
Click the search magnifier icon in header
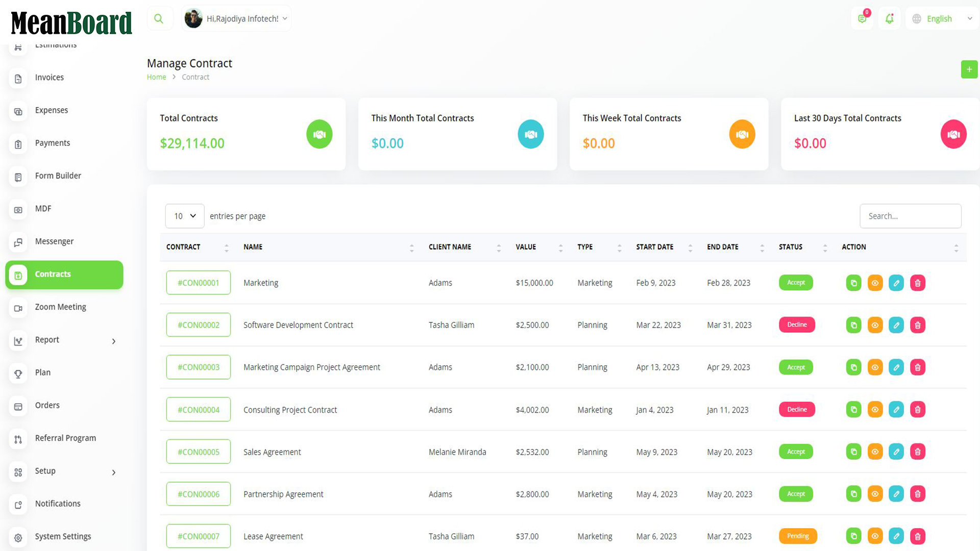tap(159, 19)
